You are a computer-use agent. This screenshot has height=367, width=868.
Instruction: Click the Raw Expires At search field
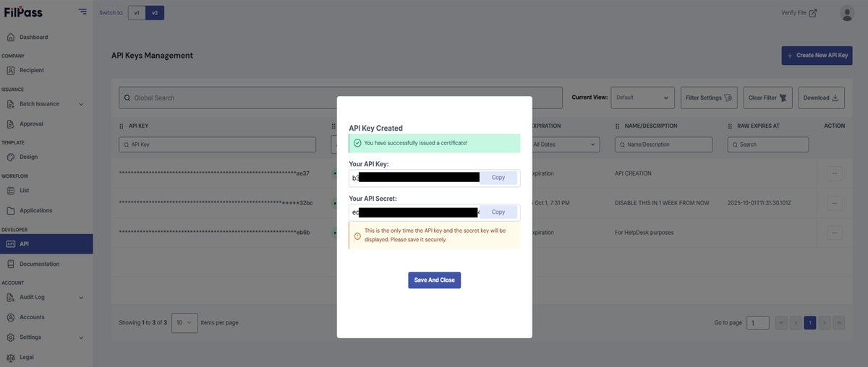pyautogui.click(x=768, y=144)
